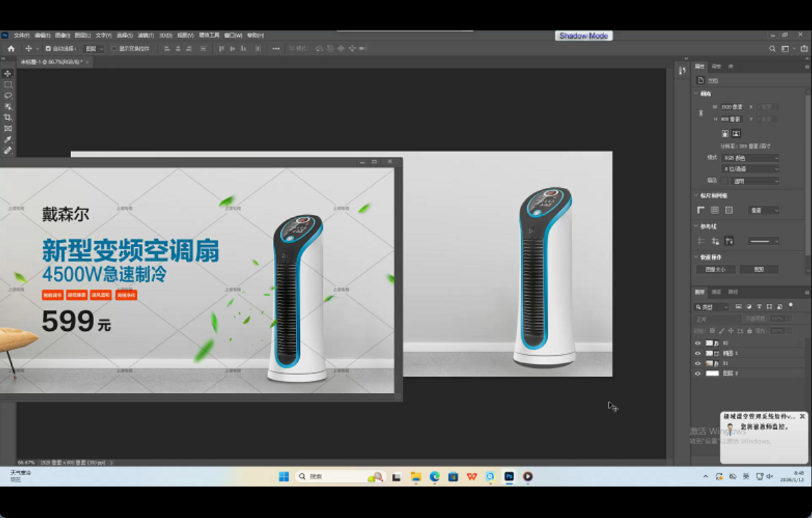Select the Rectangular Marquee tool

pyautogui.click(x=8, y=85)
